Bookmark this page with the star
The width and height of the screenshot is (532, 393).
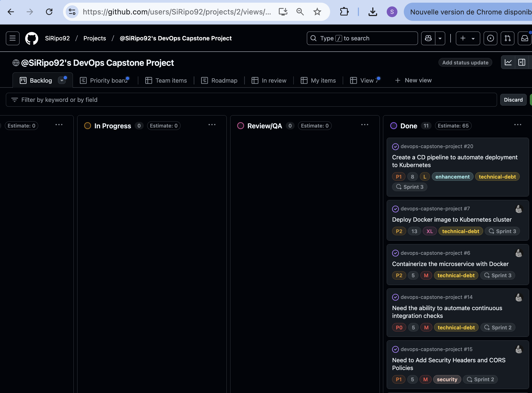tap(317, 12)
